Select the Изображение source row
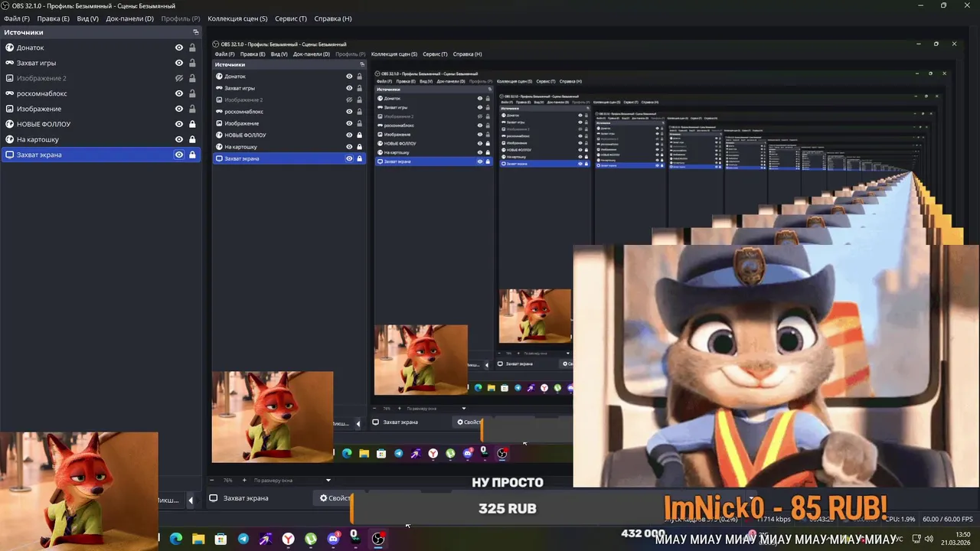980x551 pixels. point(100,109)
